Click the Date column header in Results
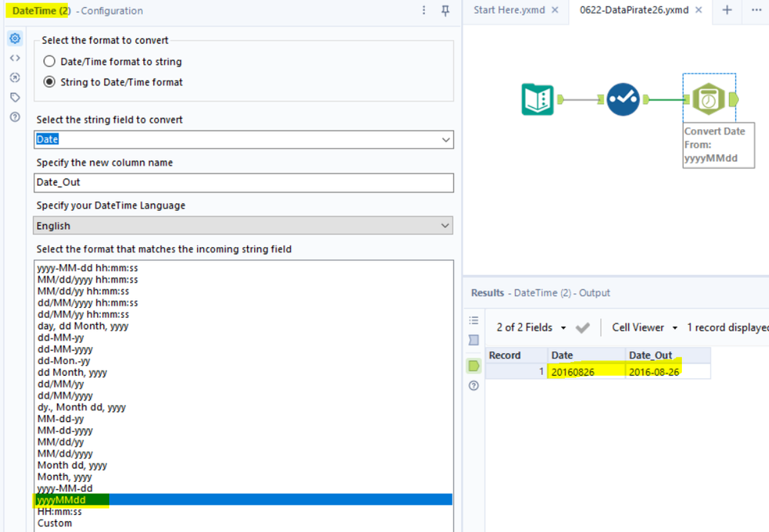 click(x=587, y=356)
